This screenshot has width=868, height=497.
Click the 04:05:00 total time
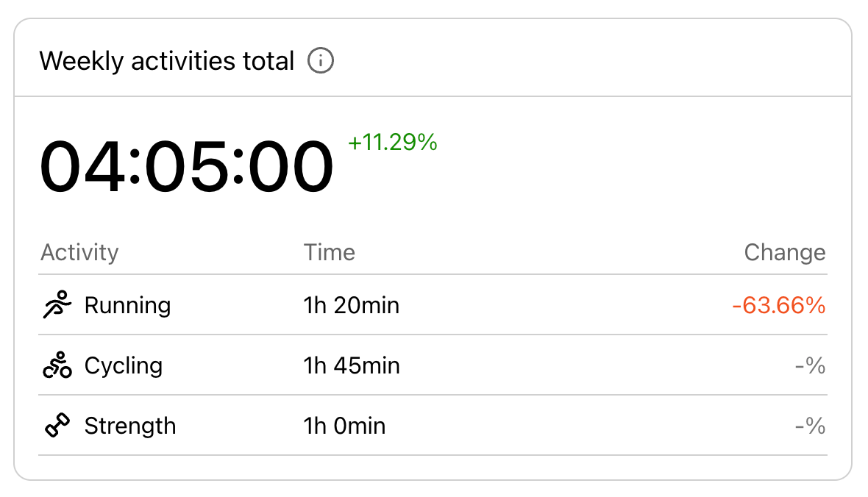coord(187,168)
